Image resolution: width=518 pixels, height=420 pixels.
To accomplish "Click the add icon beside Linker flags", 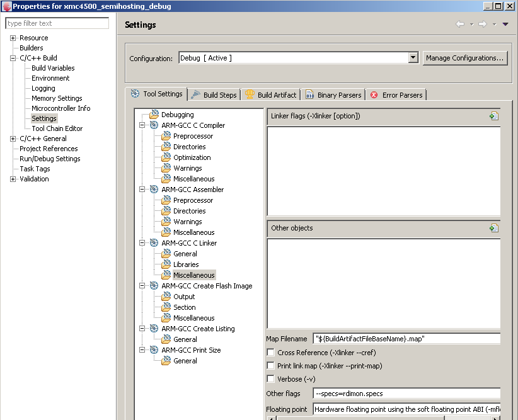I will (494, 116).
